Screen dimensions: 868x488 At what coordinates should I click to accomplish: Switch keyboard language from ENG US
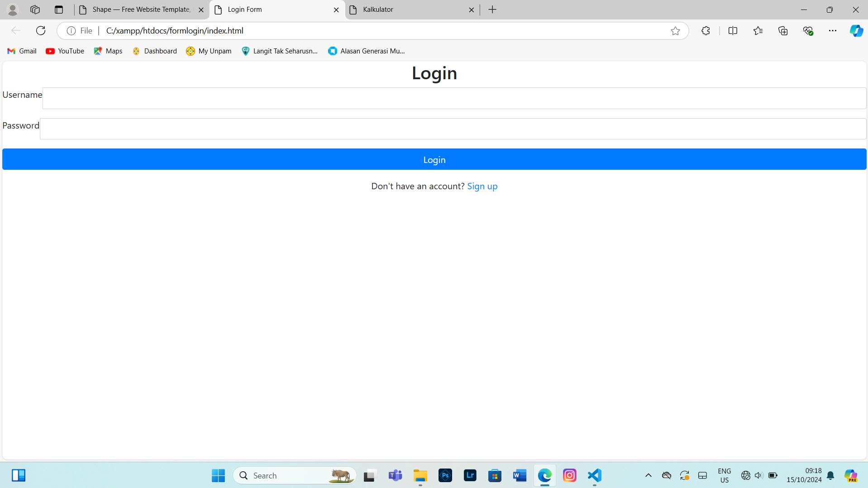pos(724,475)
